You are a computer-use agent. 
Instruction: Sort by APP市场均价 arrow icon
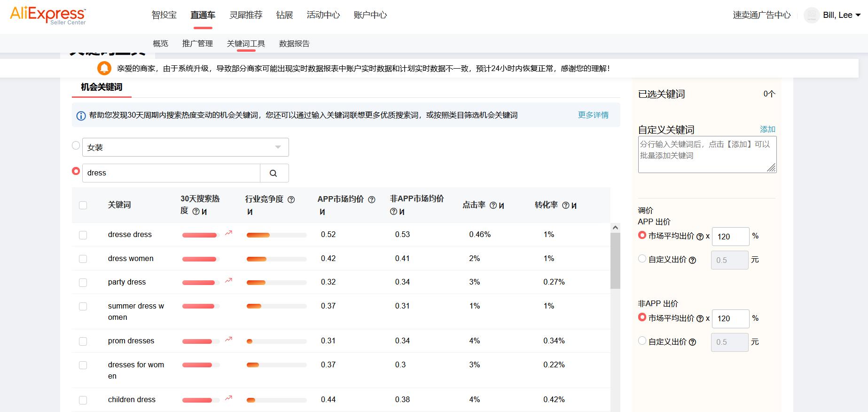pos(322,212)
